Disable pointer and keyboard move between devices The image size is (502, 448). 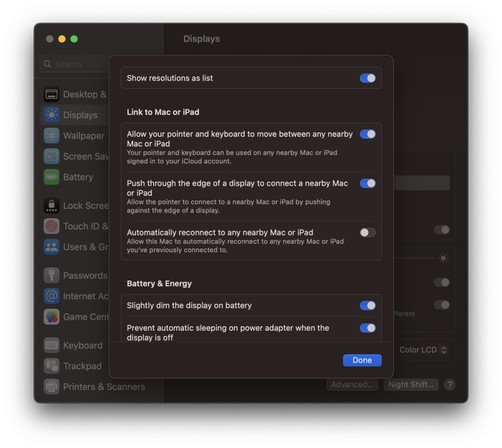pos(368,135)
